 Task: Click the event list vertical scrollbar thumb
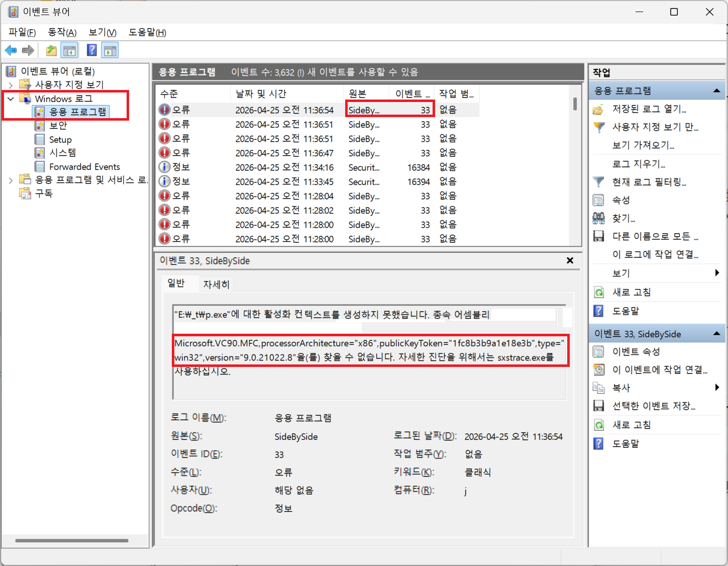575,104
